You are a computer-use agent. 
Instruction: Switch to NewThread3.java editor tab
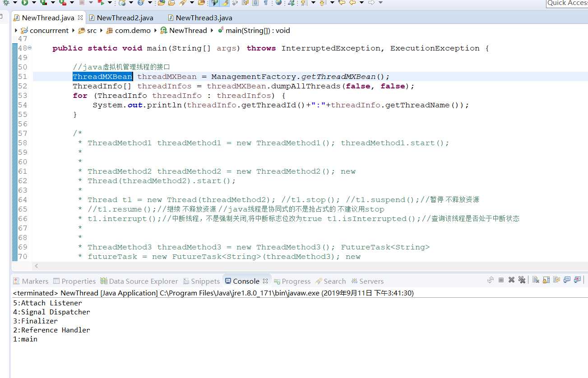pyautogui.click(x=199, y=18)
